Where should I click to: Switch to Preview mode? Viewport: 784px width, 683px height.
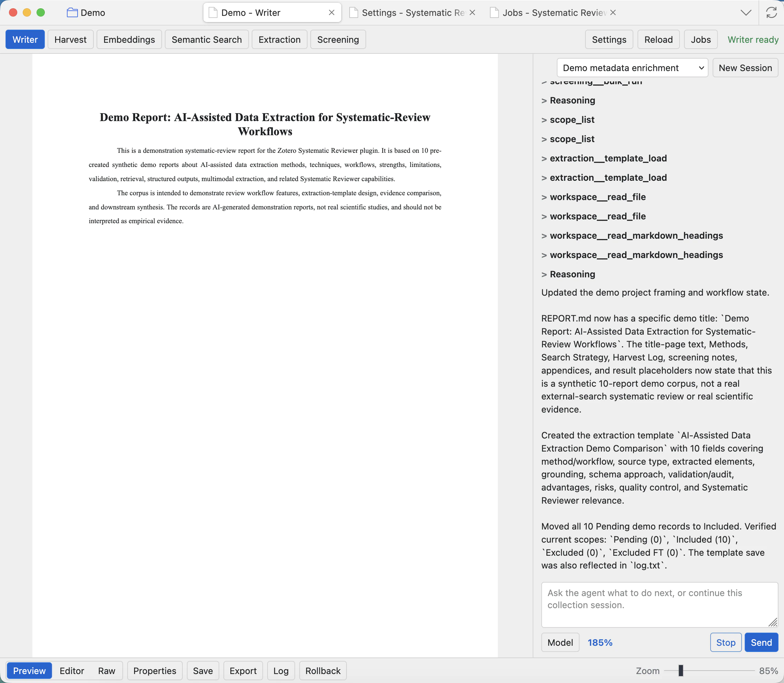coord(29,671)
